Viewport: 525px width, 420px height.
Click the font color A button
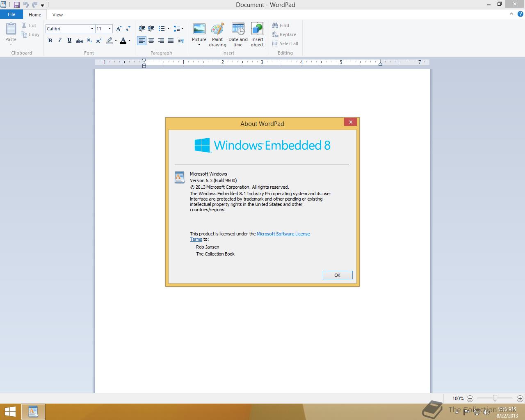click(x=123, y=41)
